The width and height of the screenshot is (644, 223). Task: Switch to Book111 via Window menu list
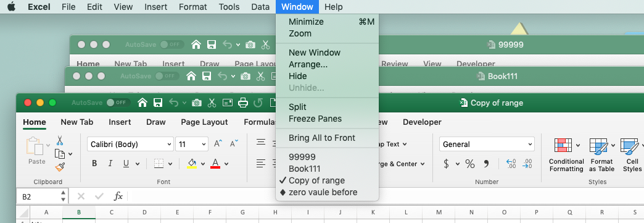(304, 169)
